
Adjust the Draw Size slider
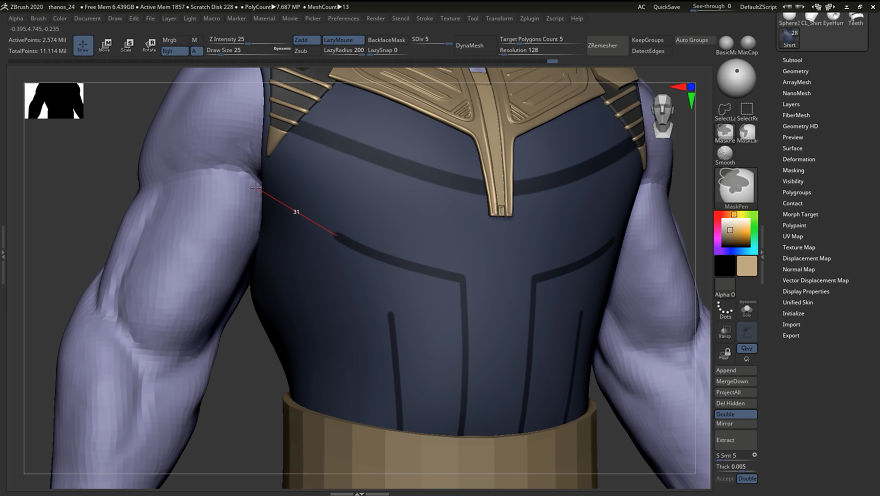[x=249, y=50]
